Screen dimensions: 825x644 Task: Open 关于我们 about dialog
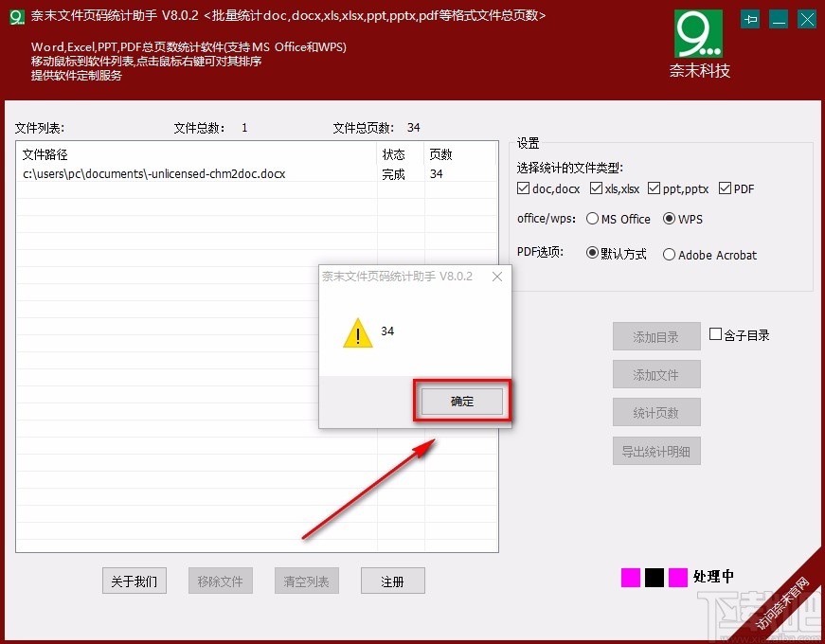click(x=135, y=581)
